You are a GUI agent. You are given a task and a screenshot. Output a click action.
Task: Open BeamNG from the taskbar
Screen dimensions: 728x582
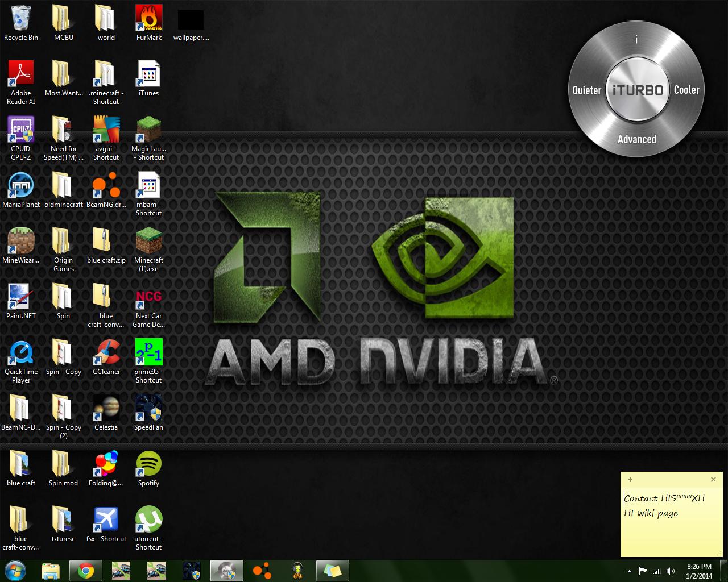click(x=262, y=571)
